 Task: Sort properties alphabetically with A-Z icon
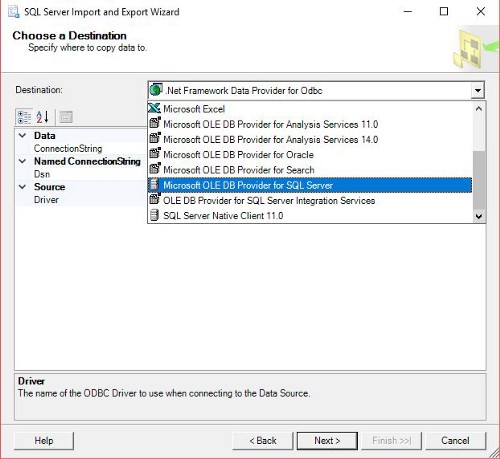click(43, 117)
